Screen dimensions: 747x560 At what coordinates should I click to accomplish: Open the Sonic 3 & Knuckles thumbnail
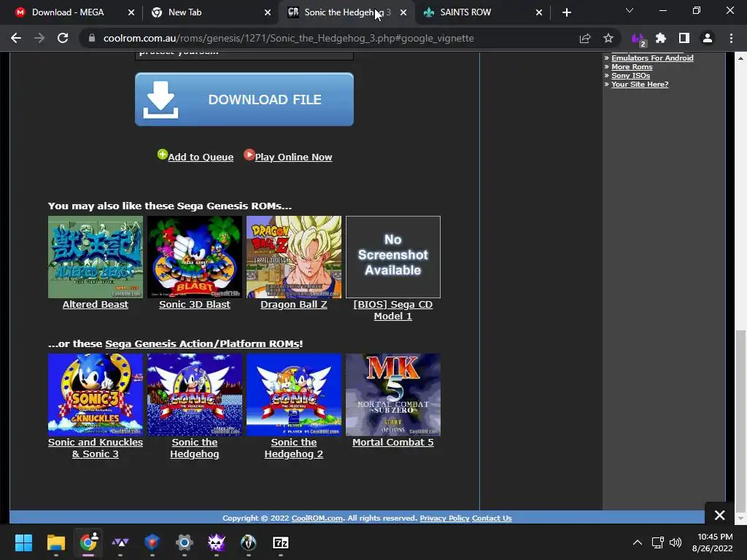coord(96,394)
